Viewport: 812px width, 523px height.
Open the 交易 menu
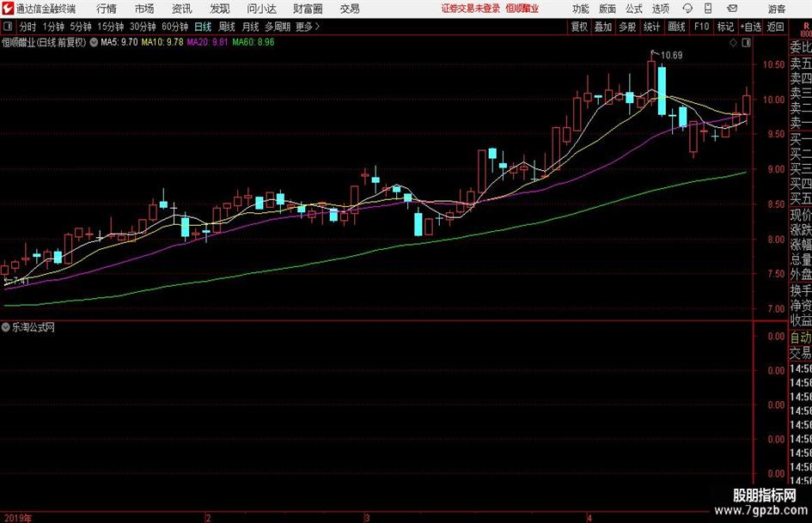pyautogui.click(x=350, y=9)
